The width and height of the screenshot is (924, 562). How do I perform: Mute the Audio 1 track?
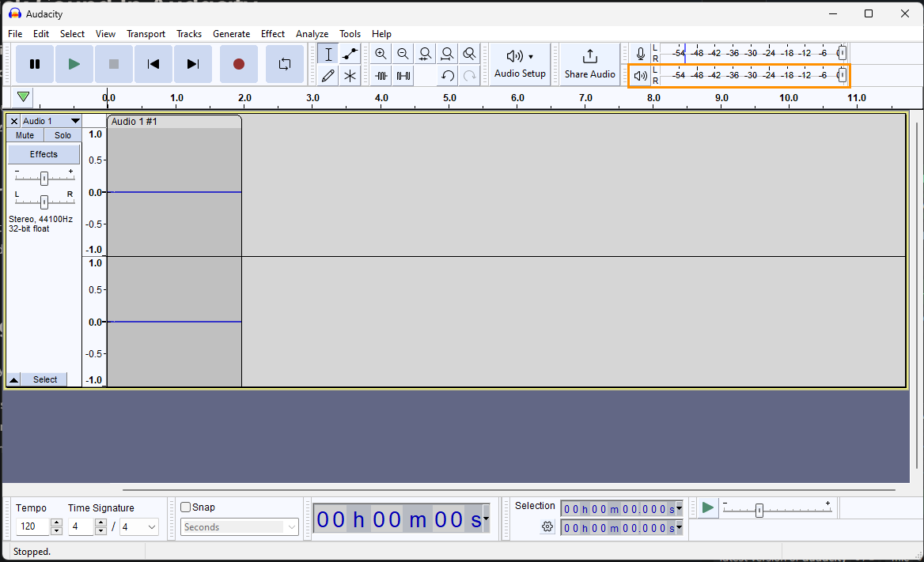click(25, 135)
